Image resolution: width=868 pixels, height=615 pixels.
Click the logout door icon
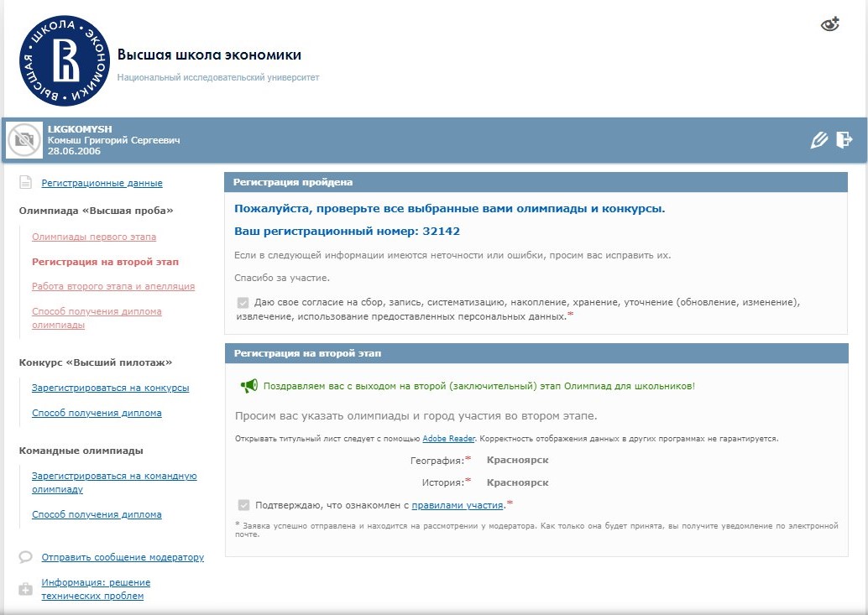pos(844,140)
